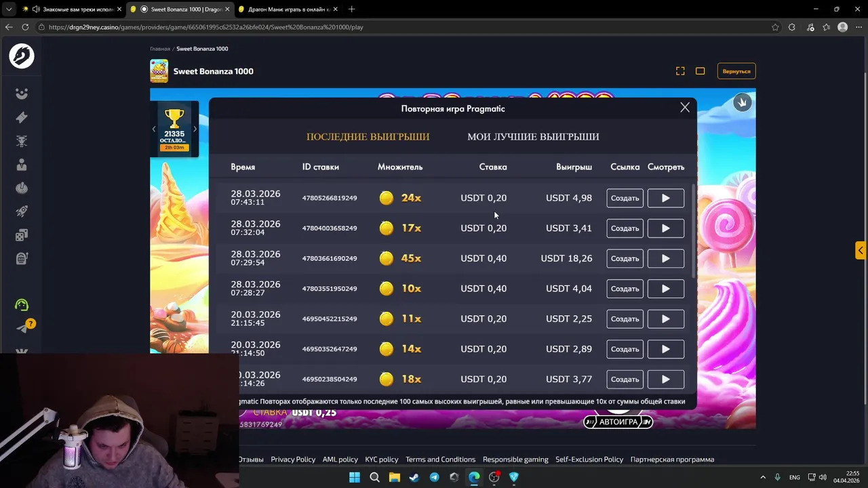Open Steam from the taskbar
Viewport: 868px width, 488px height.
tap(414, 477)
